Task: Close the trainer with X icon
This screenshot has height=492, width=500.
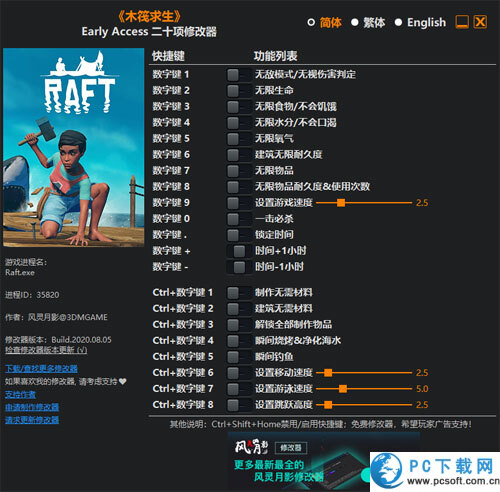Action: (x=480, y=22)
